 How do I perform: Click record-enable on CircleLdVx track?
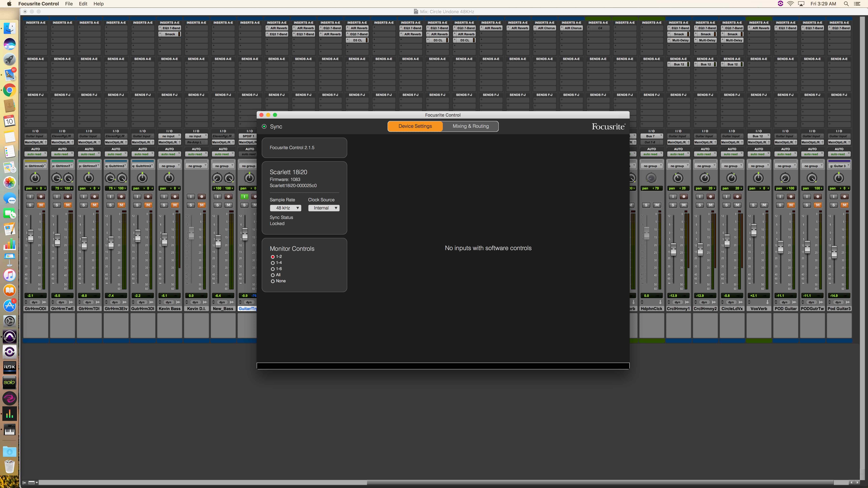[737, 196]
